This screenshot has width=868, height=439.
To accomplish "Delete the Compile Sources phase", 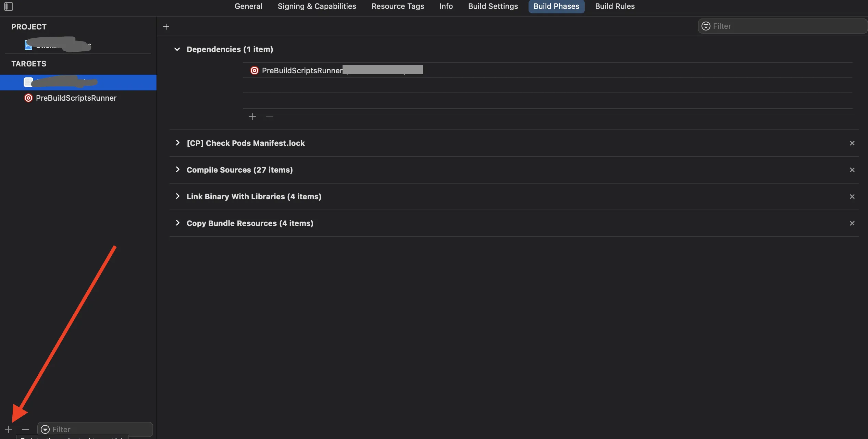I will coord(852,170).
